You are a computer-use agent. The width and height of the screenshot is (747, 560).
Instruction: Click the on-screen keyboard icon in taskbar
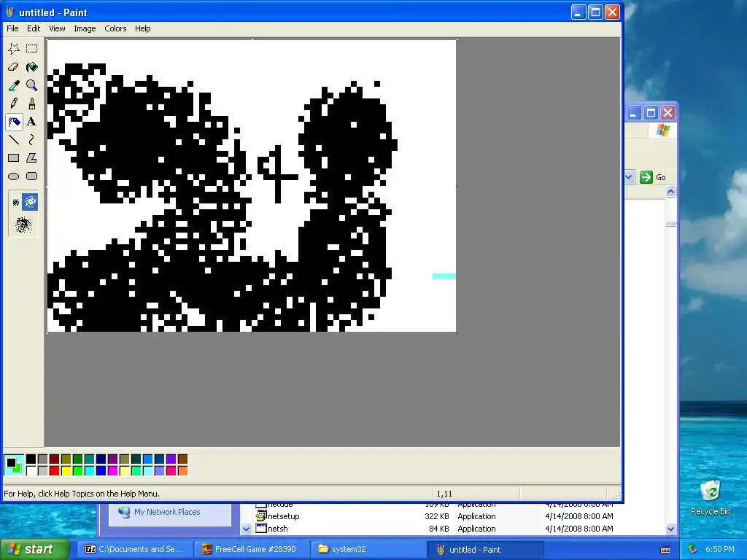tap(665, 550)
